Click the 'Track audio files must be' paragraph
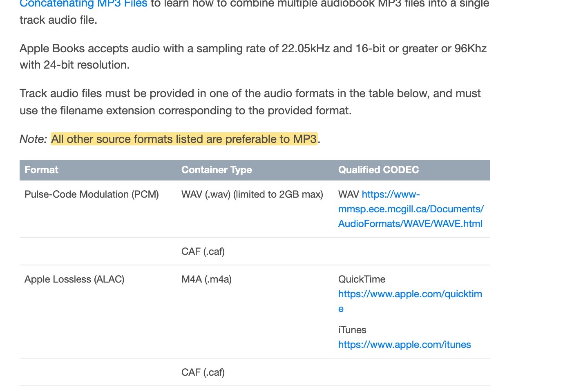Viewport: 572px width, 392px height. [x=250, y=102]
